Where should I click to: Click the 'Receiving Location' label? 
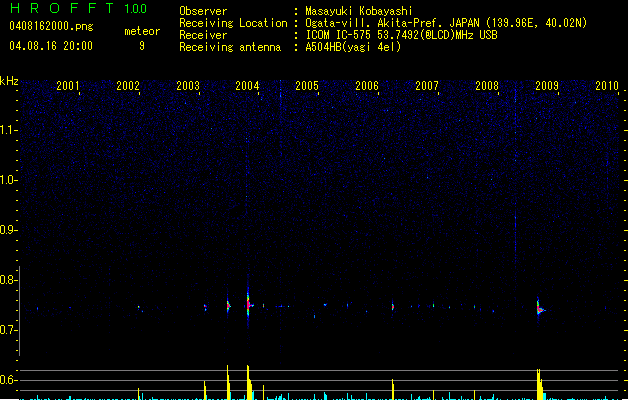[x=233, y=23]
